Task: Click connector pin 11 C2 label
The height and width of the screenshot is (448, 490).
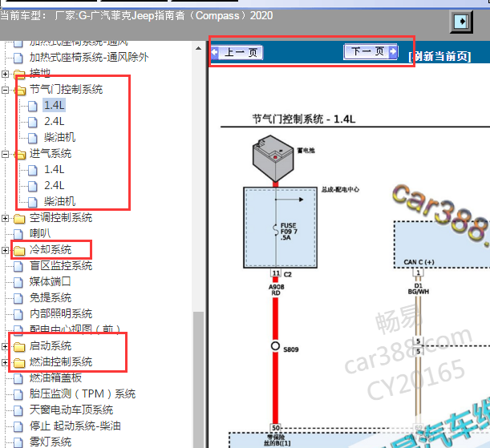Action: pos(281,274)
